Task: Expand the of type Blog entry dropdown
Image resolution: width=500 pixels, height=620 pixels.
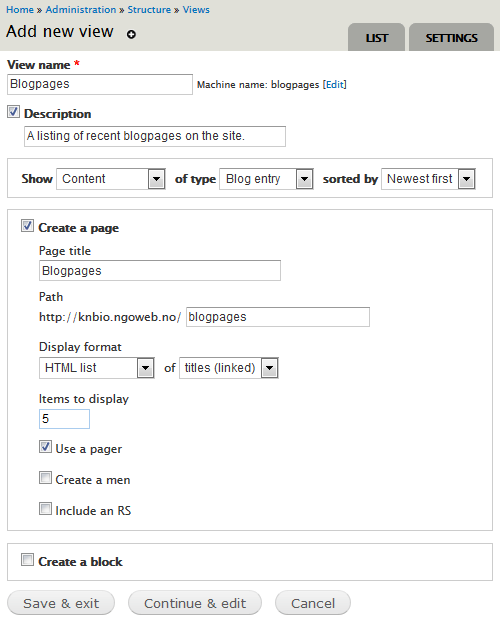Action: pyautogui.click(x=266, y=179)
